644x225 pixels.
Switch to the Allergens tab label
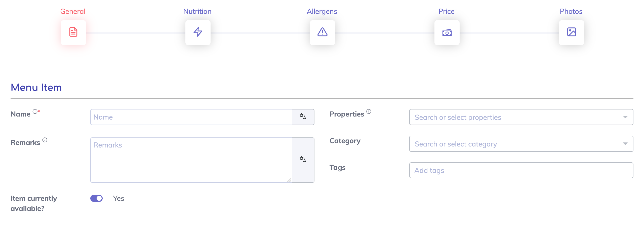click(322, 12)
